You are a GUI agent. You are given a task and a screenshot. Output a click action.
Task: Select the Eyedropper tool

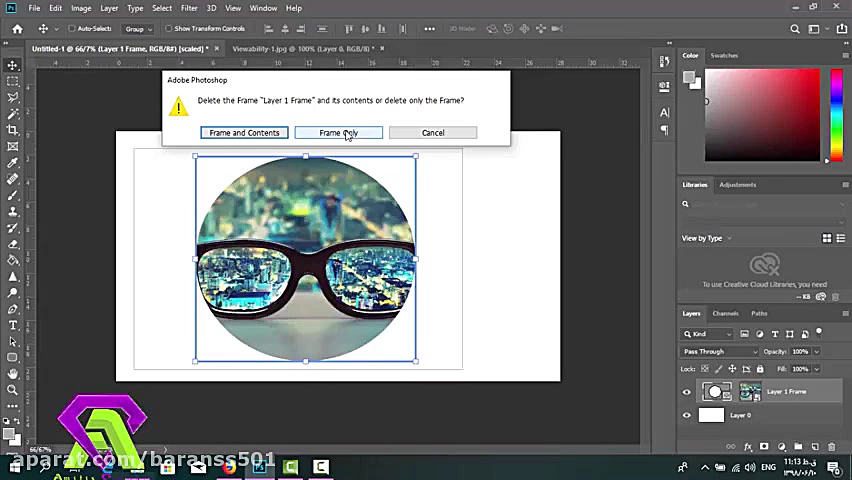coord(13,163)
